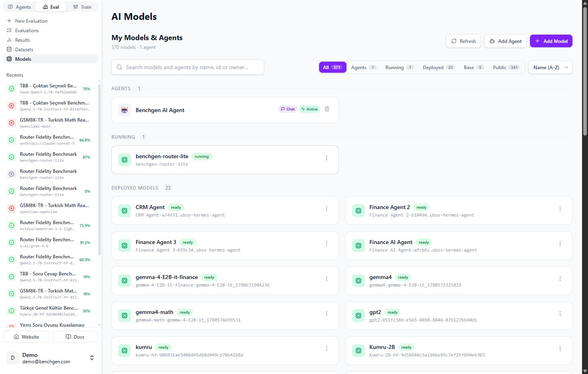Click the purple Add Model button

point(551,41)
